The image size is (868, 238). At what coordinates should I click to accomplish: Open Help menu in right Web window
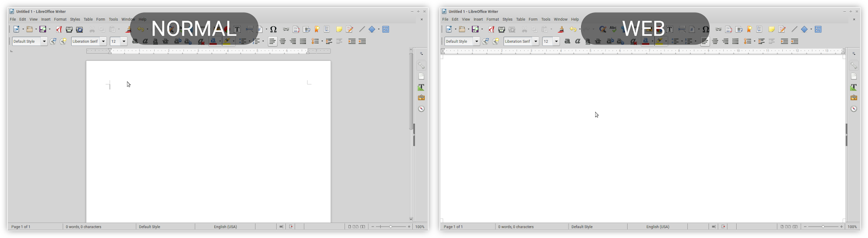(575, 19)
